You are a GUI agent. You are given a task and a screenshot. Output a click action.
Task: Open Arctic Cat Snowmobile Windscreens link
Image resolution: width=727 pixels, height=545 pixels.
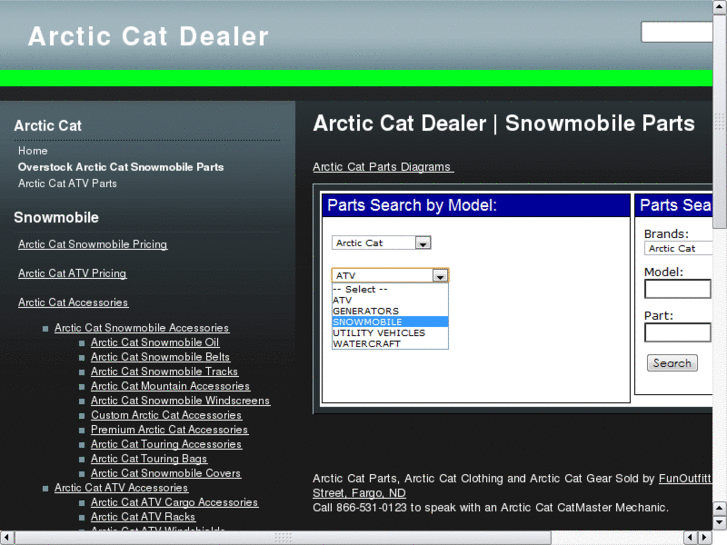(180, 401)
